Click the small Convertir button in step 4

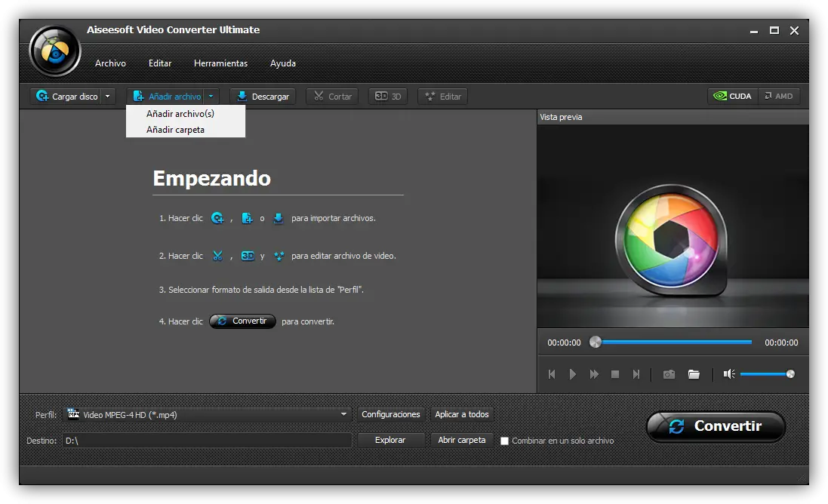(242, 321)
